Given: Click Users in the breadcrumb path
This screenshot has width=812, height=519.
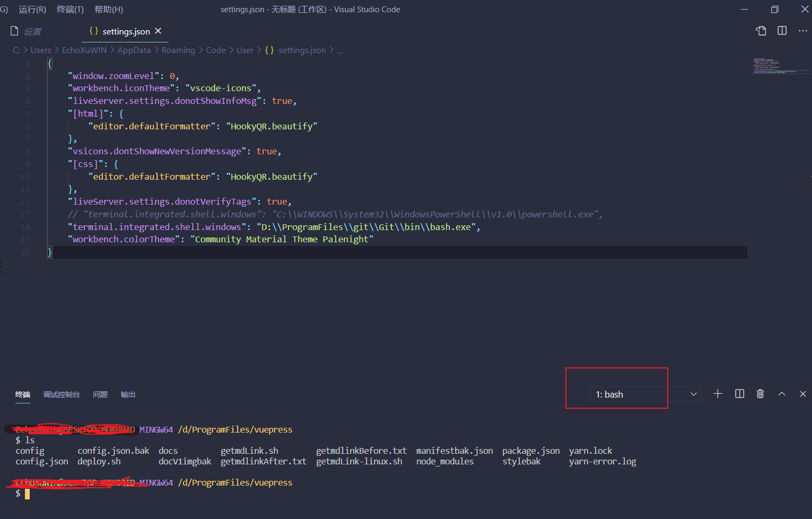Looking at the screenshot, I should tap(41, 50).
